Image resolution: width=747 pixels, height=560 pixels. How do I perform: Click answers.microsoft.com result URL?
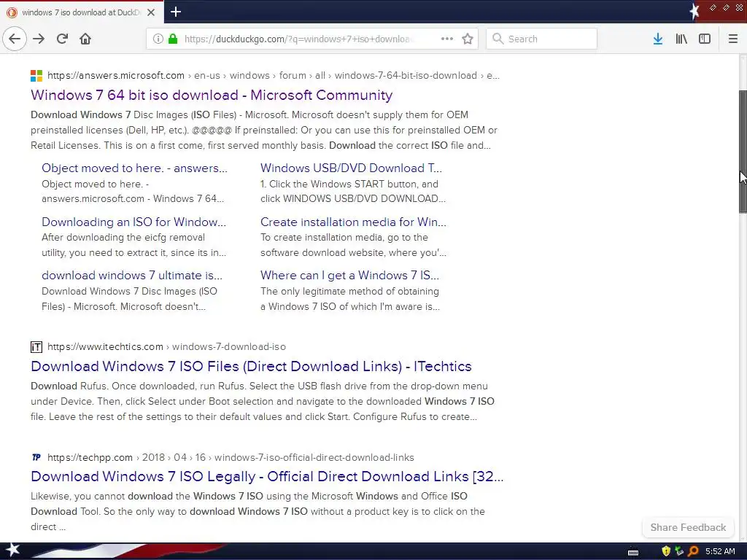point(274,75)
